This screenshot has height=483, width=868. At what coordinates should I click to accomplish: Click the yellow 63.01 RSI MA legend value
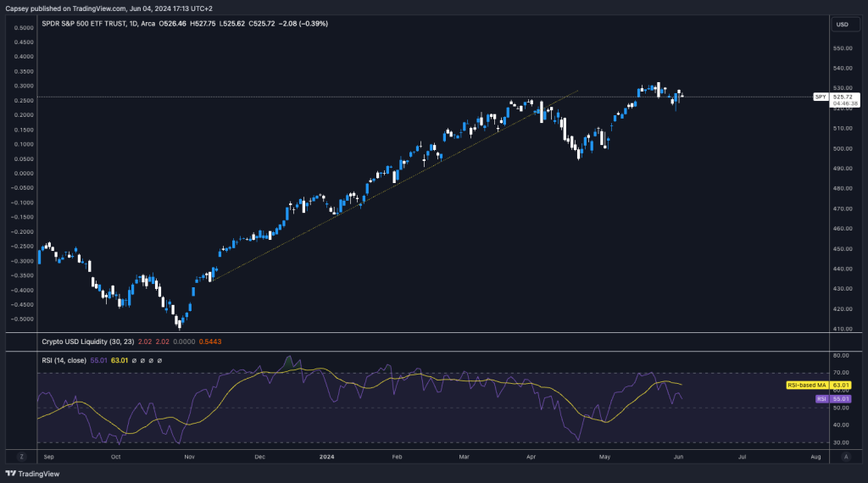120,360
